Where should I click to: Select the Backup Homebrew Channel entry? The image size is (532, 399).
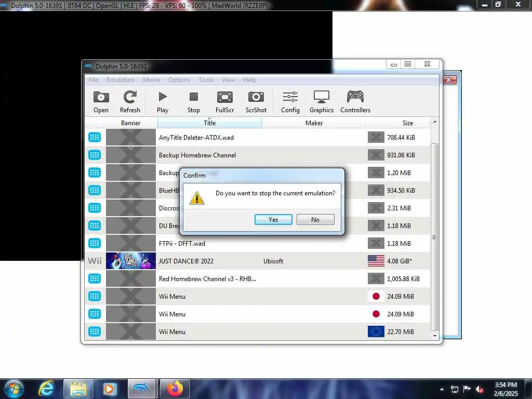tap(197, 155)
